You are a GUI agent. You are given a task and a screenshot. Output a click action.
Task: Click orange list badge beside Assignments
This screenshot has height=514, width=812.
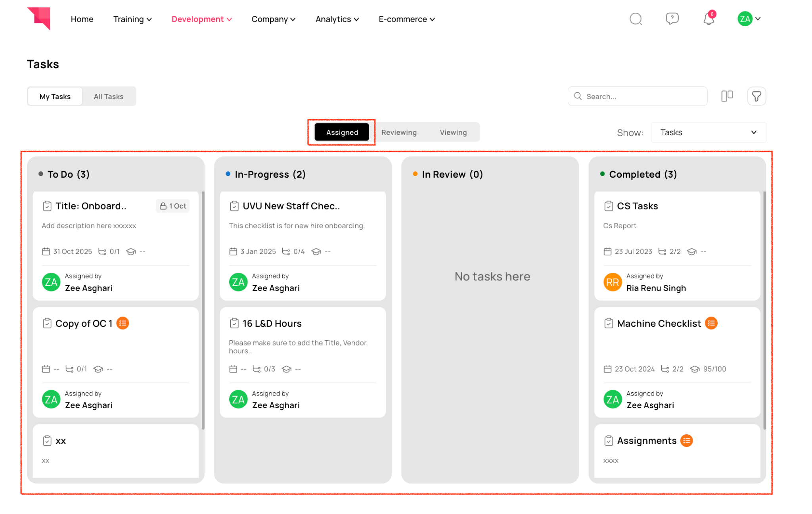pos(687,441)
